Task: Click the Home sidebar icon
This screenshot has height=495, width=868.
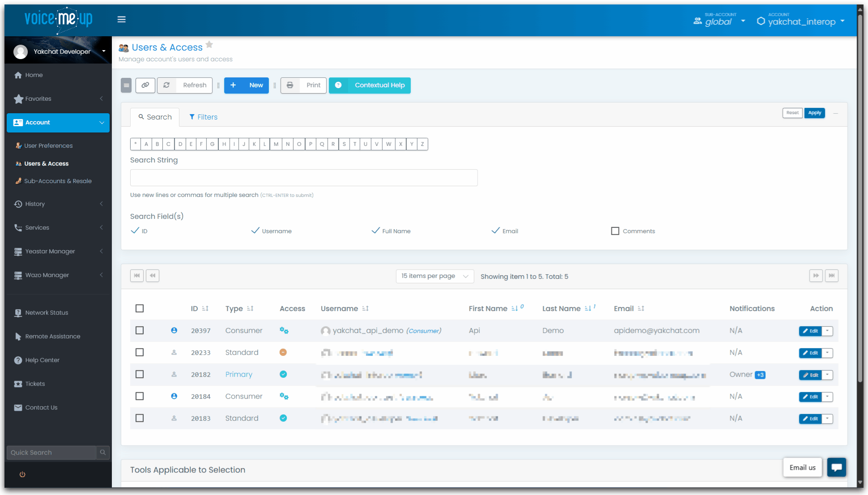Action: (x=18, y=75)
